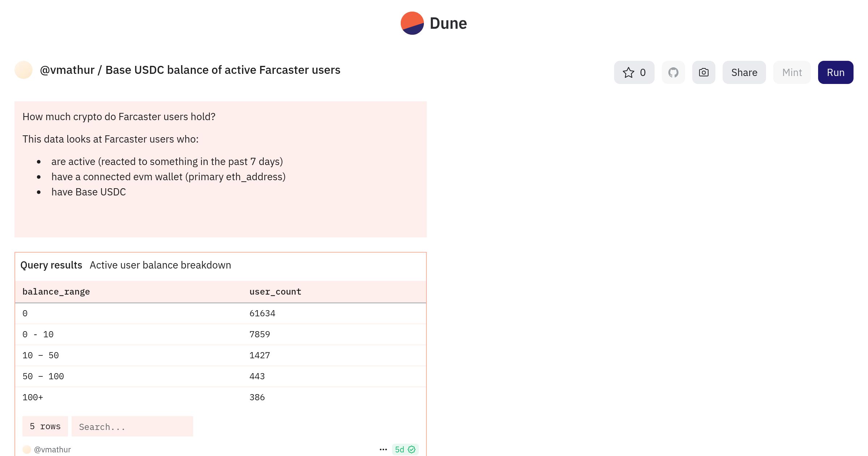Screen dimensions: 868x456
Task: Open the @vmathur profile link in title
Action: [x=67, y=70]
